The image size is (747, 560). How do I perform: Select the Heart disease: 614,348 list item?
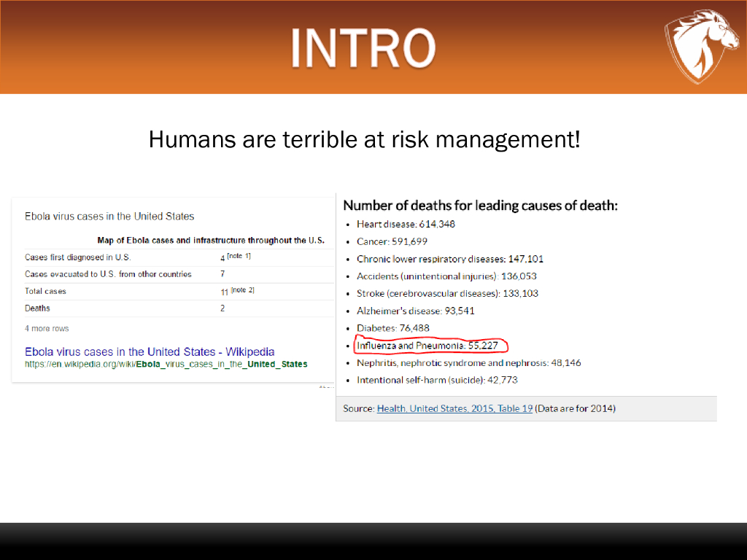[406, 224]
